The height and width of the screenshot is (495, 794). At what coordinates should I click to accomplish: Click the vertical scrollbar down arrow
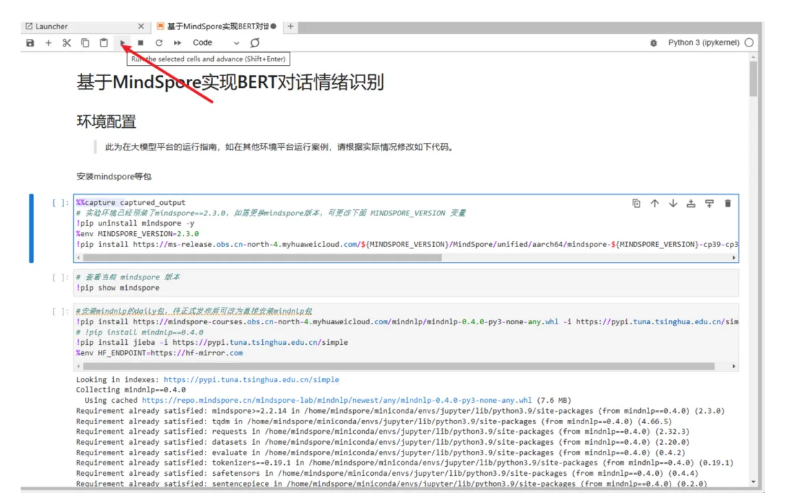coord(753,482)
